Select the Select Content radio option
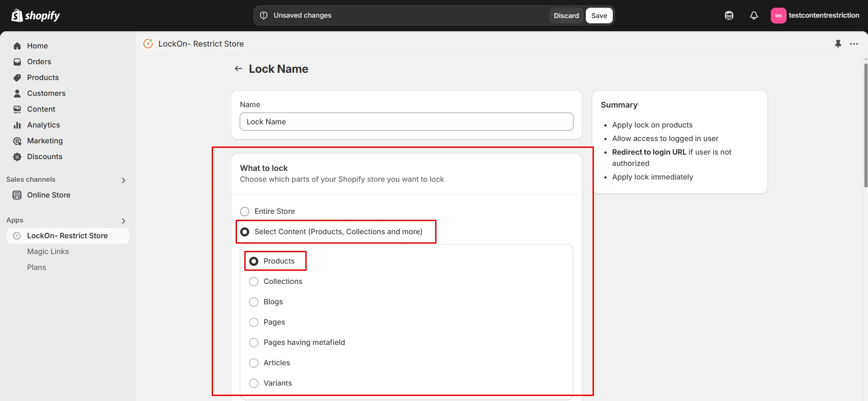 tap(245, 231)
